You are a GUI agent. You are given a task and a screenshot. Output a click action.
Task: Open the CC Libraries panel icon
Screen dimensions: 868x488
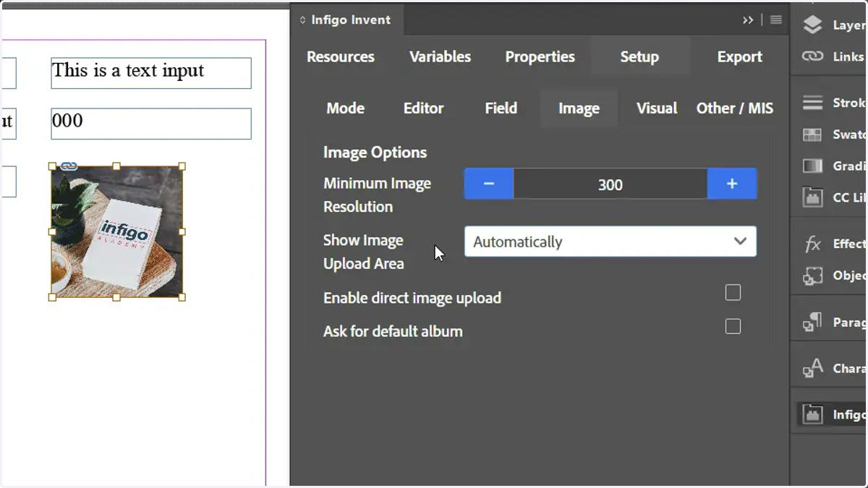(813, 197)
